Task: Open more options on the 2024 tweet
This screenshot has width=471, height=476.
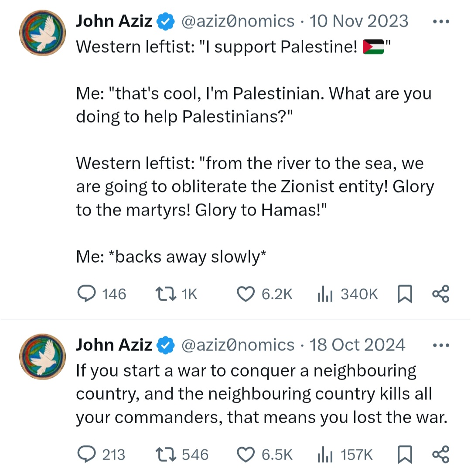Action: [x=441, y=345]
